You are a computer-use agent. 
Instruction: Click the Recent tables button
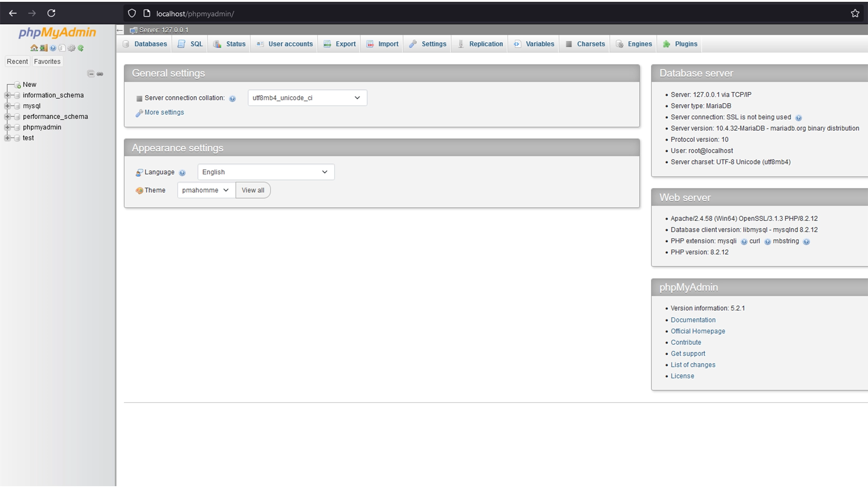pos(17,61)
